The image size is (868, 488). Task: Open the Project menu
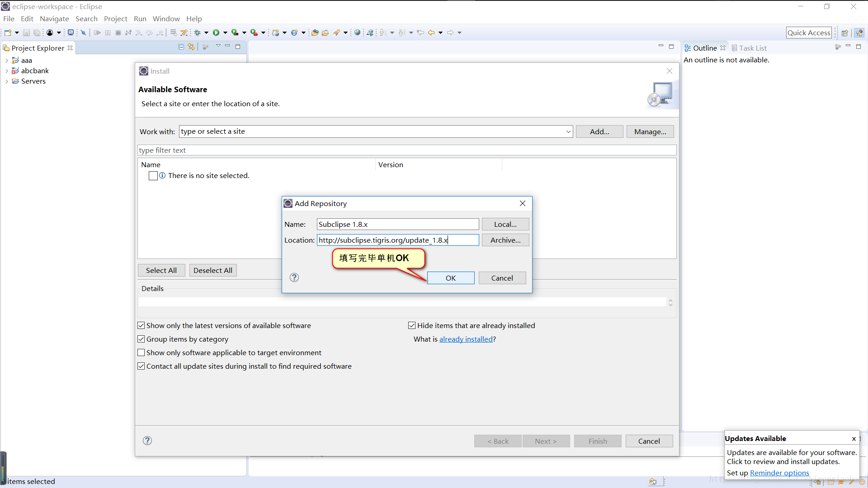[116, 19]
